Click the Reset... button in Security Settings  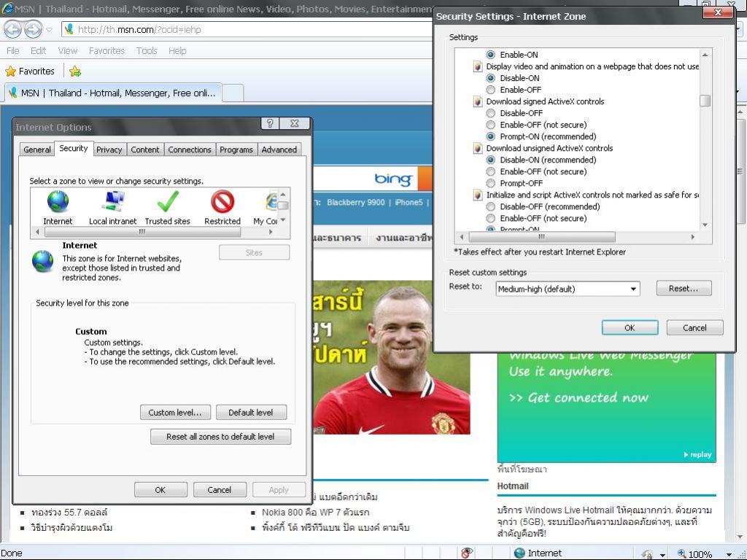[x=684, y=288]
